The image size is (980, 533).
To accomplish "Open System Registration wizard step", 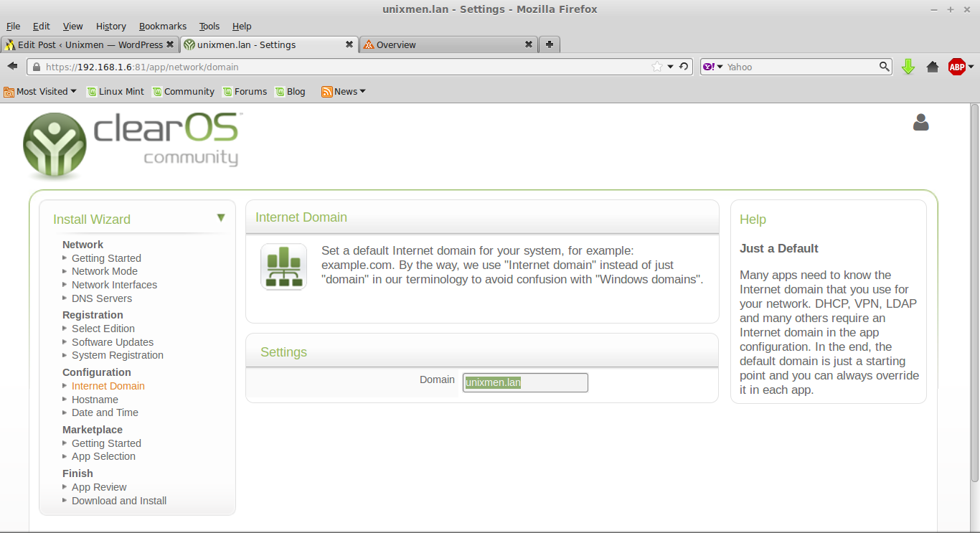I will (118, 355).
